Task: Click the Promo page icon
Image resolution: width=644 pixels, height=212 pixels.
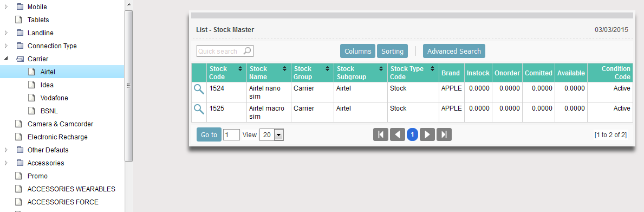Action: click(x=18, y=176)
